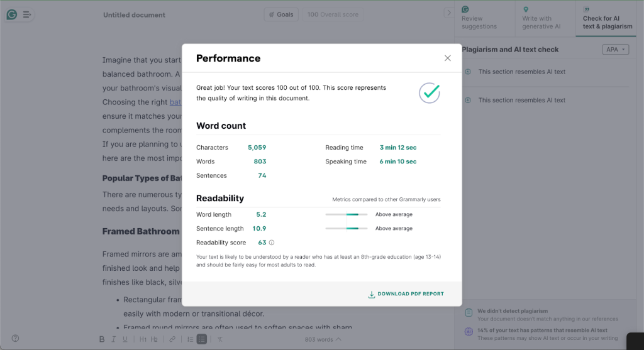This screenshot has width=644, height=350.
Task: Click the readability score info icon
Action: 272,243
